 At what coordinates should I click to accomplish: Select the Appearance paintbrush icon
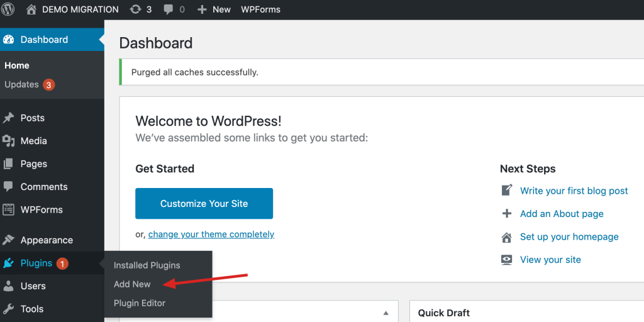coord(9,240)
